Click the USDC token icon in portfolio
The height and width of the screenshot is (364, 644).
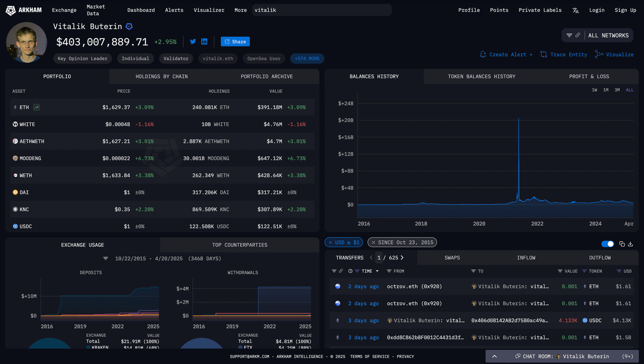[15, 226]
